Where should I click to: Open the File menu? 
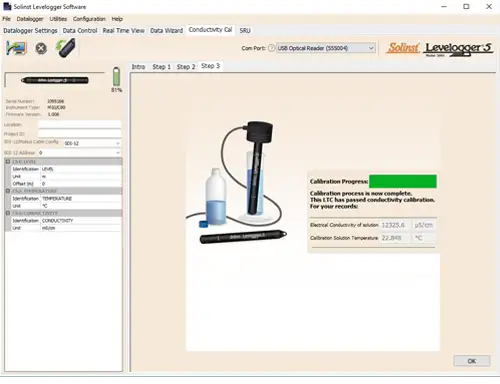click(7, 19)
